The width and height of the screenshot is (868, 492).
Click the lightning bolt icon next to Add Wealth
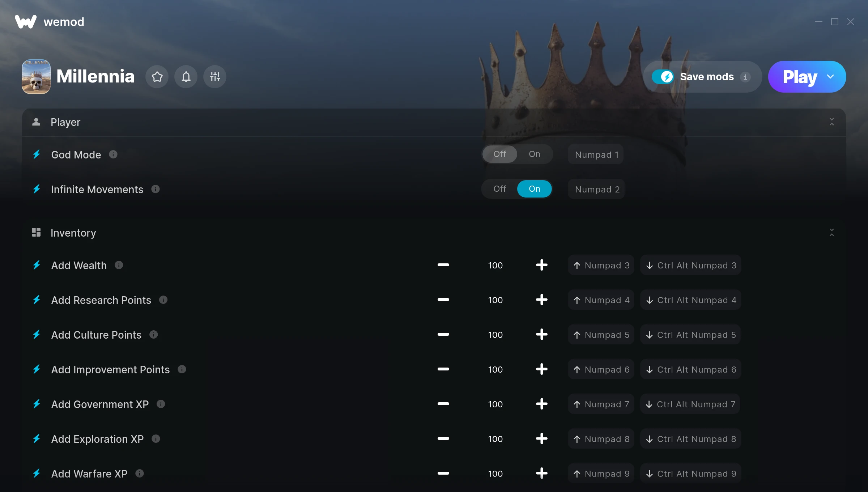click(x=37, y=265)
